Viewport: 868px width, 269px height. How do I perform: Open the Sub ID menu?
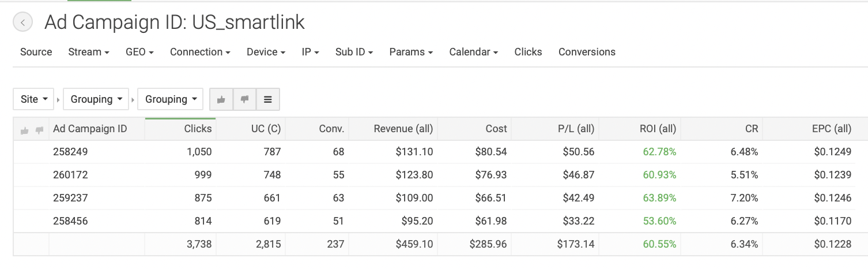354,52
